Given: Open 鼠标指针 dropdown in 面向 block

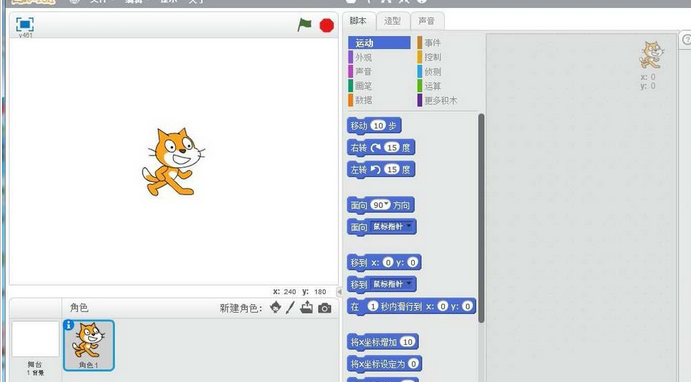Looking at the screenshot, I should 409,226.
